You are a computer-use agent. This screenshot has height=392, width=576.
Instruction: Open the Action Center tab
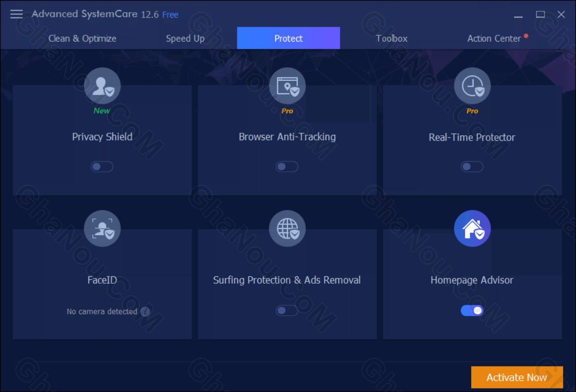coord(494,39)
